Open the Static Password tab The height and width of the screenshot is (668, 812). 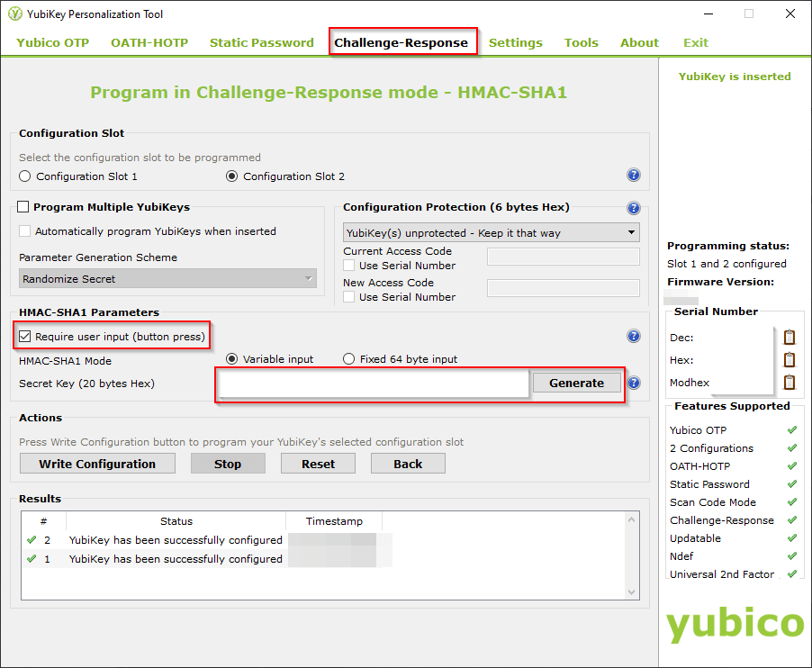[261, 42]
